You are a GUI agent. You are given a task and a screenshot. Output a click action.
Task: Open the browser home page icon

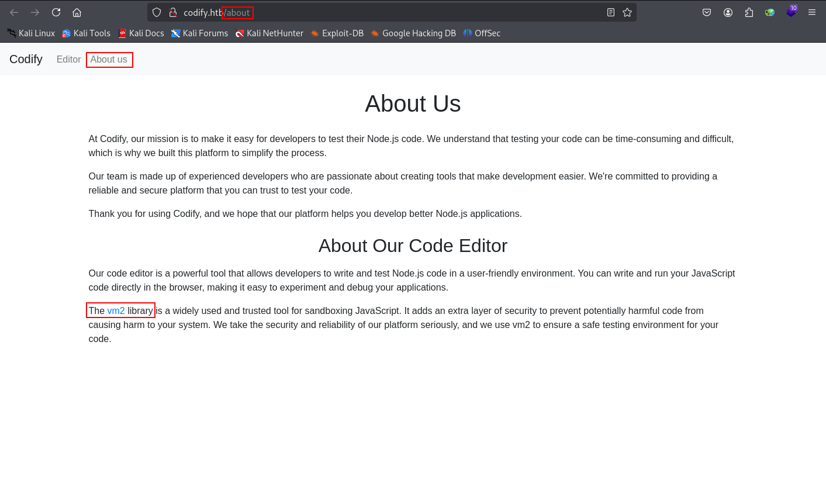tap(77, 12)
